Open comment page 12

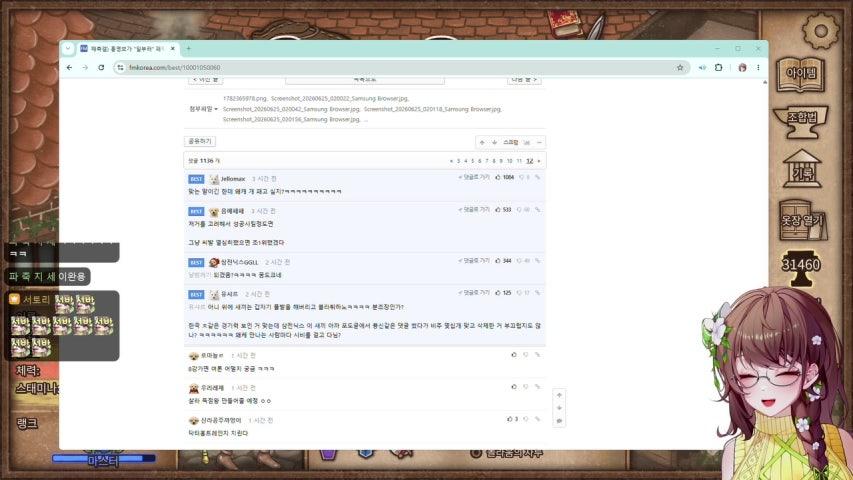tap(529, 161)
